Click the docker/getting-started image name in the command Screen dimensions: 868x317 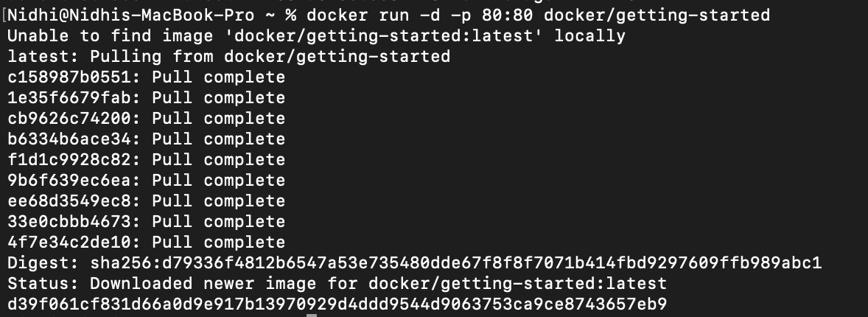click(x=657, y=15)
